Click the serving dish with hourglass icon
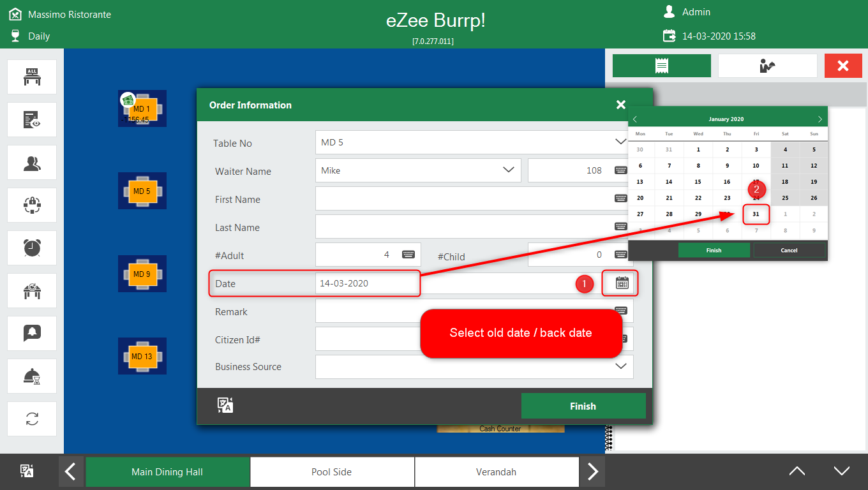868x490 pixels. pos(32,376)
